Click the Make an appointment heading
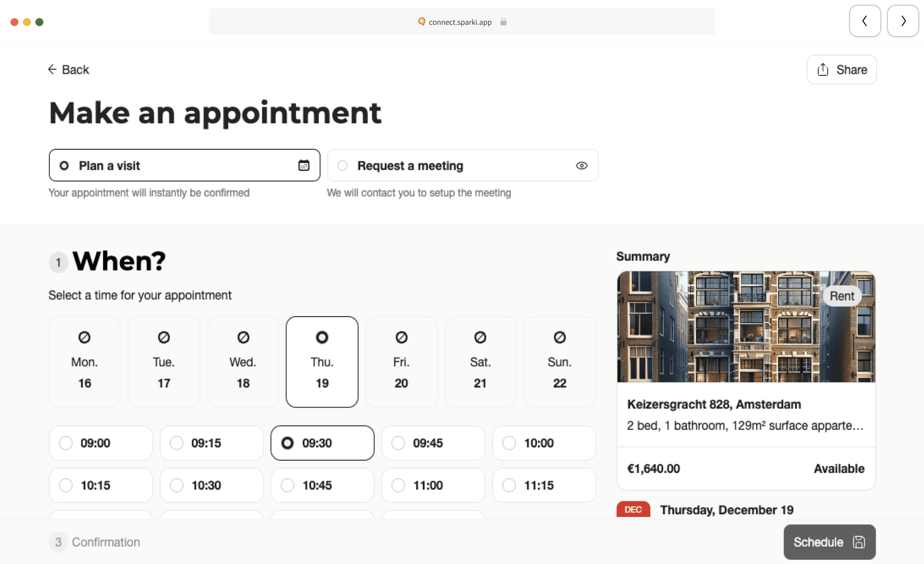Screen dimensions: 924x564 (x=215, y=113)
